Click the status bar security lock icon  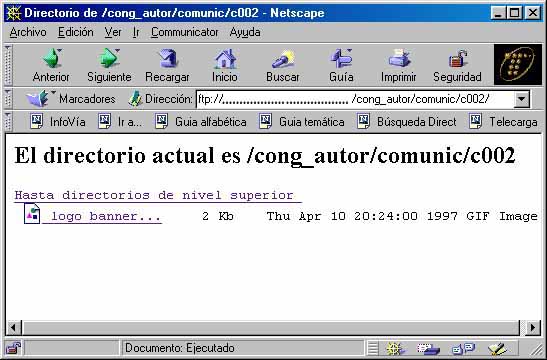pos(13,348)
